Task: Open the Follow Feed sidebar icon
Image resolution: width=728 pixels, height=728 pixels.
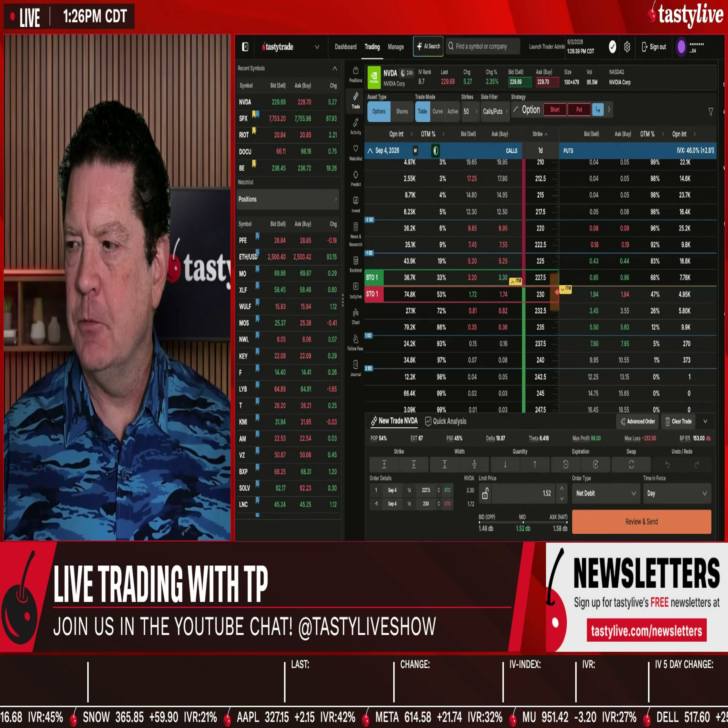Action: click(x=355, y=342)
